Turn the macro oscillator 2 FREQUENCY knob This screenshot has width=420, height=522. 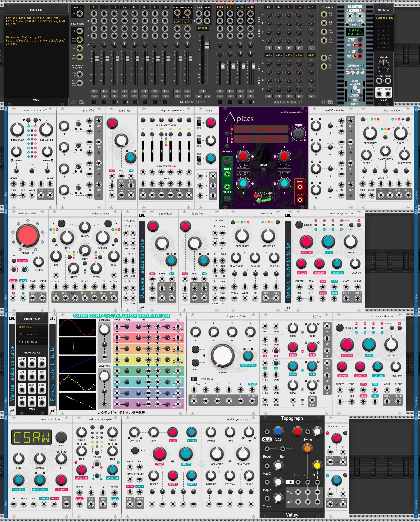tap(17, 129)
